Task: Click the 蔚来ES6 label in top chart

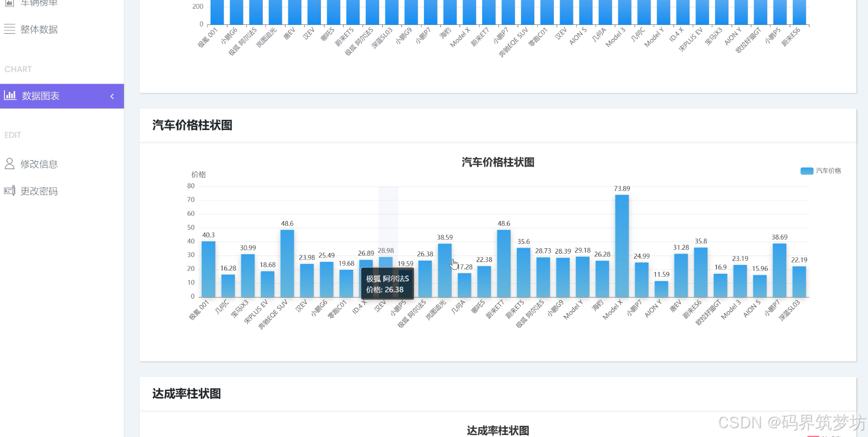Action: click(791, 37)
